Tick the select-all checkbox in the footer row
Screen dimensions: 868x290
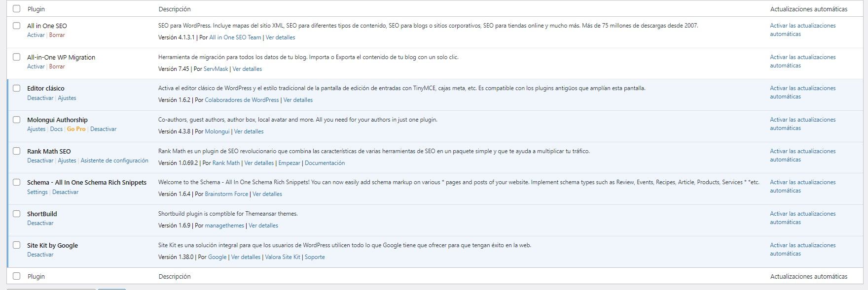[17, 276]
